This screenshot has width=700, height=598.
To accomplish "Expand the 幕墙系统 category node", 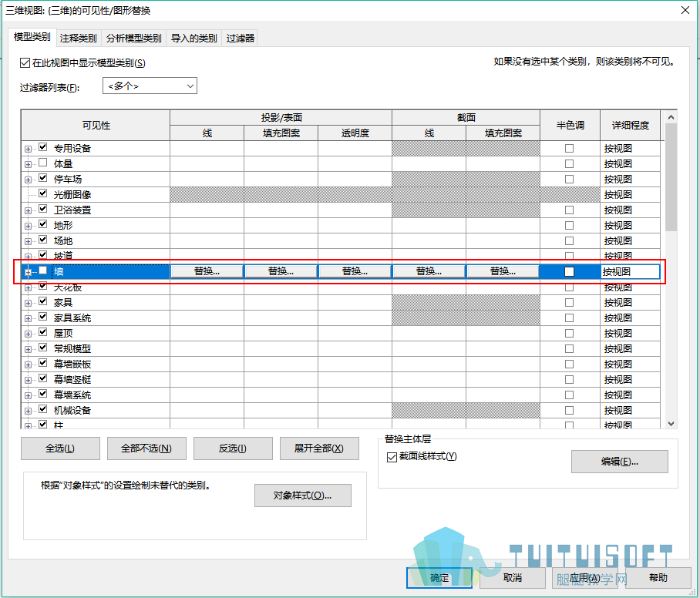I will click(28, 395).
